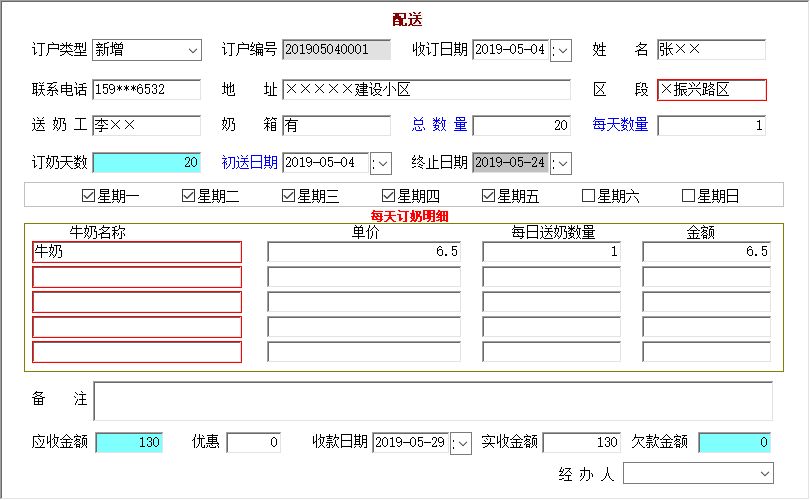Image resolution: width=810 pixels, height=500 pixels.
Task: Select the 区段 input field
Action: pos(712,90)
